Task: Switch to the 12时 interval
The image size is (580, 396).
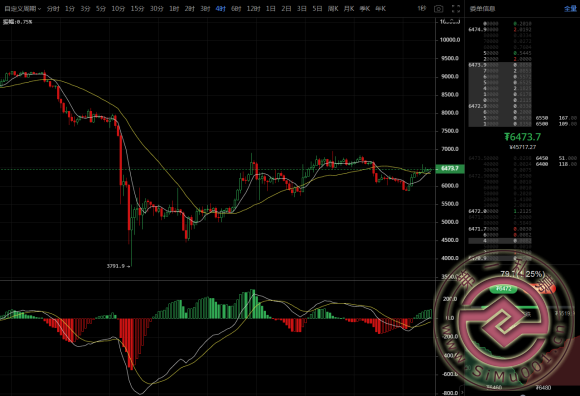Action: pyautogui.click(x=253, y=9)
